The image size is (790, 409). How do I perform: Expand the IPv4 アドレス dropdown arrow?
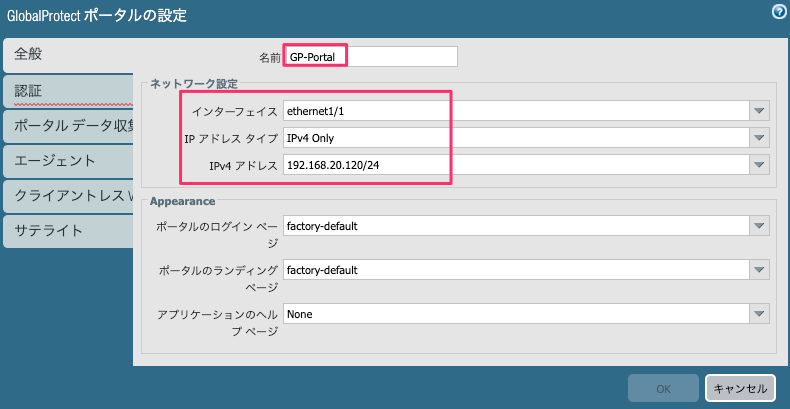point(760,164)
